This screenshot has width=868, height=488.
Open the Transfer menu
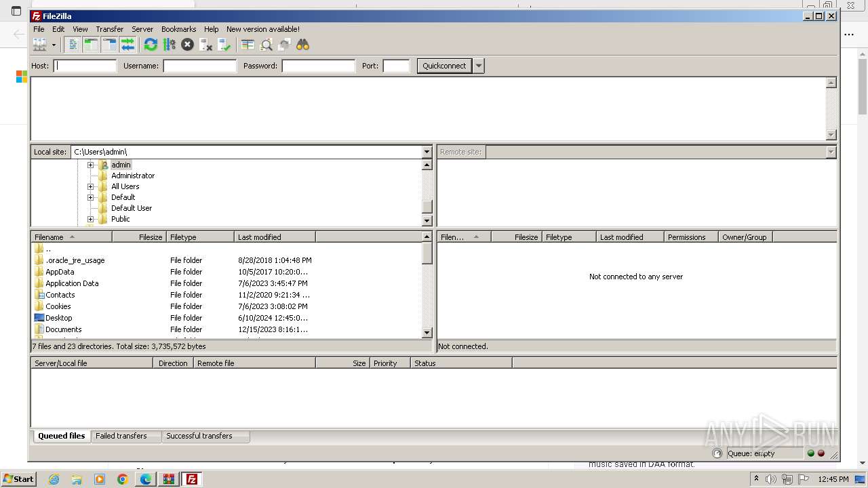click(109, 29)
